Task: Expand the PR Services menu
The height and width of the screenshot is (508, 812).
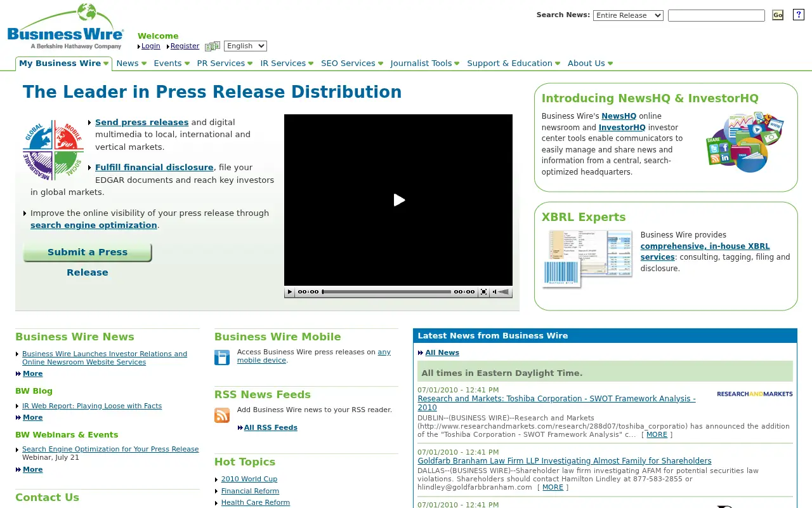Action: pos(225,63)
